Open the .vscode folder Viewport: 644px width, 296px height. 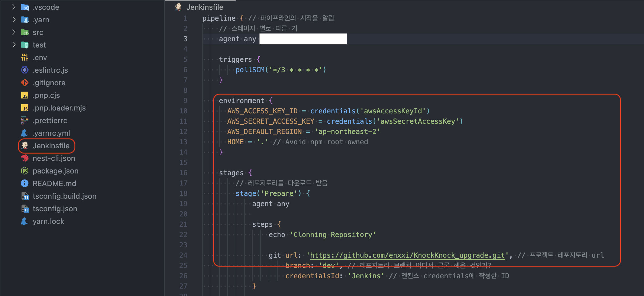46,7
